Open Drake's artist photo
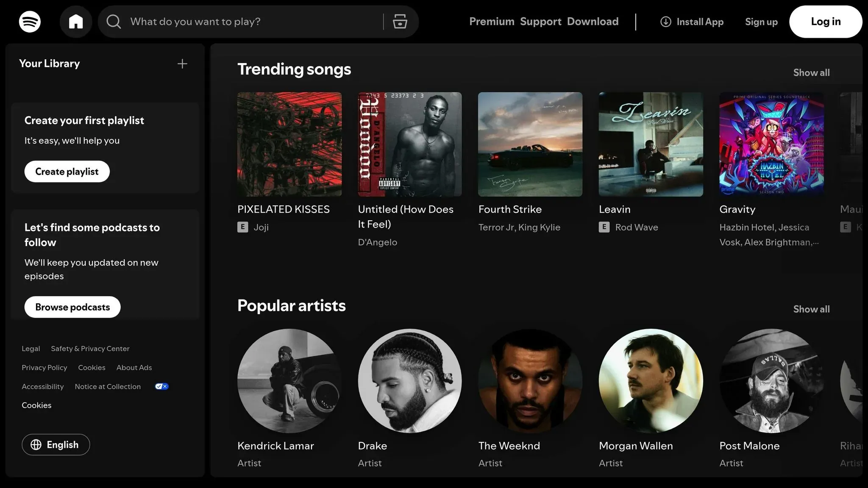Image resolution: width=868 pixels, height=488 pixels. click(x=410, y=381)
